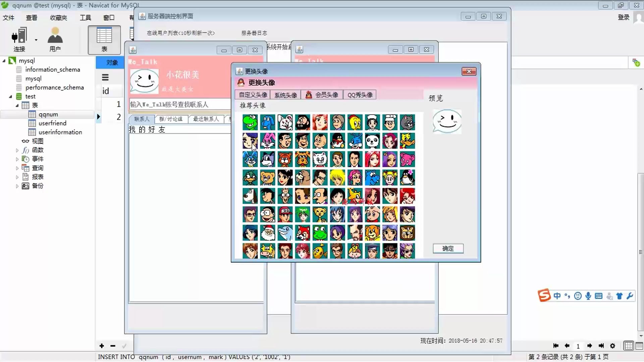Confirm avatar choice with 确定 button
Image resolution: width=644 pixels, height=362 pixels.
pos(448,248)
